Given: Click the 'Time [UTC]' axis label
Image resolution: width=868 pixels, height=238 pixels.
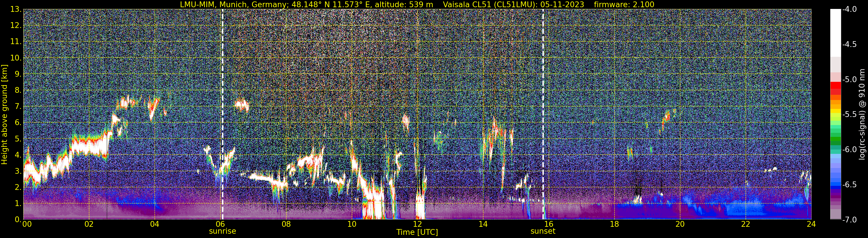Looking at the screenshot, I should pyautogui.click(x=417, y=232).
